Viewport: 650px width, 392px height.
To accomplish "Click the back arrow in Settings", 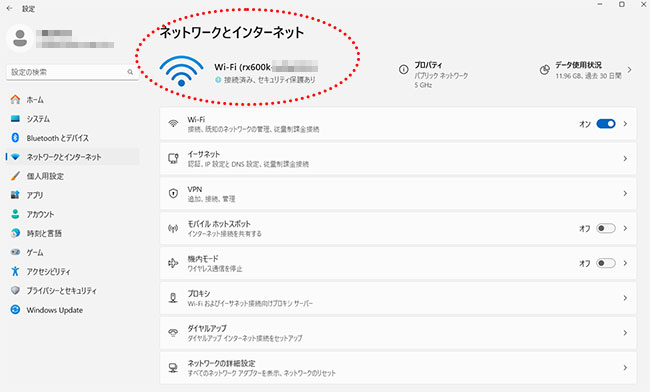I will 10,8.
